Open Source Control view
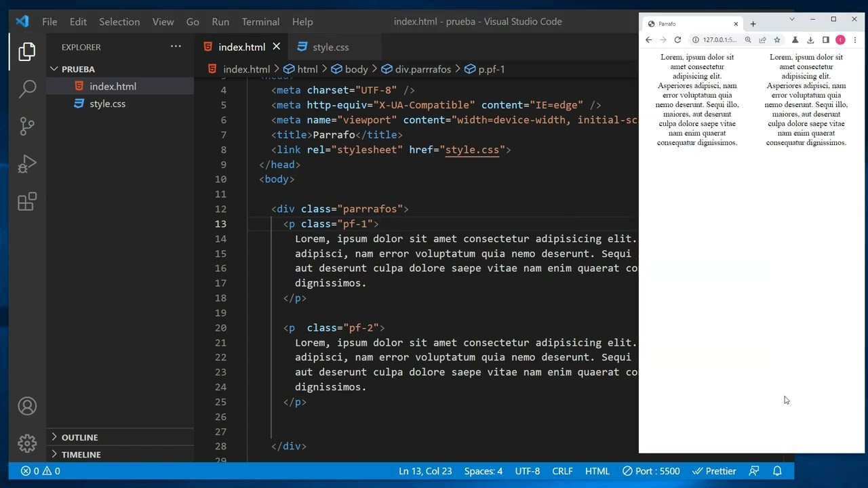 click(27, 125)
